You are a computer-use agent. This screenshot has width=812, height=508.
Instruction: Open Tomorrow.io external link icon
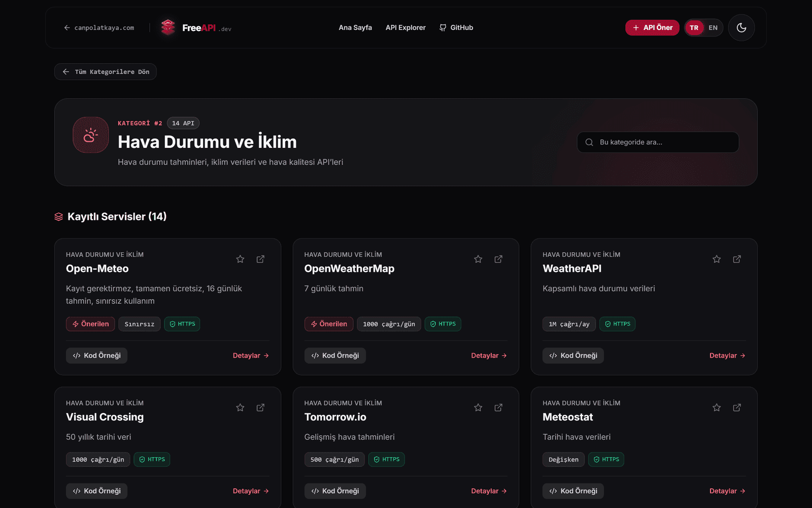[x=498, y=407]
